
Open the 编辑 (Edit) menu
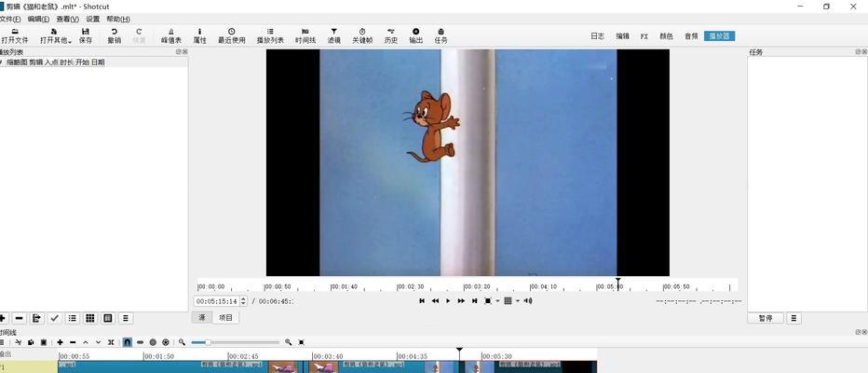pos(38,19)
